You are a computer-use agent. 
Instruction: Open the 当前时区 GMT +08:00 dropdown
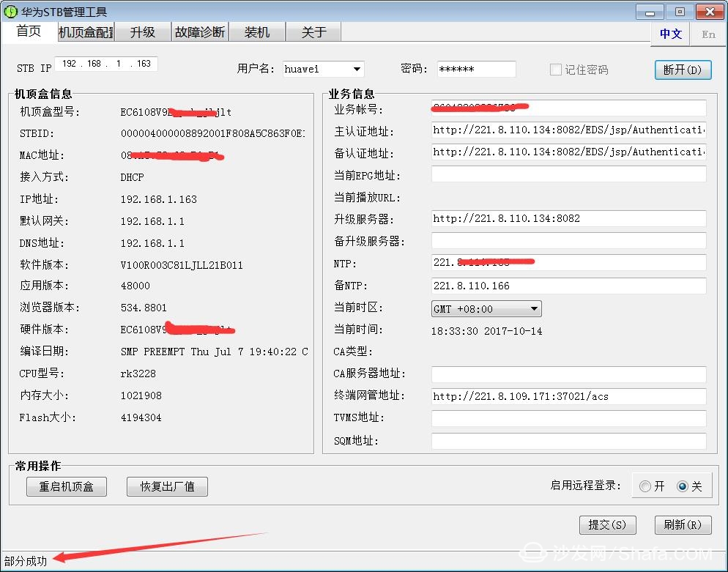(486, 309)
